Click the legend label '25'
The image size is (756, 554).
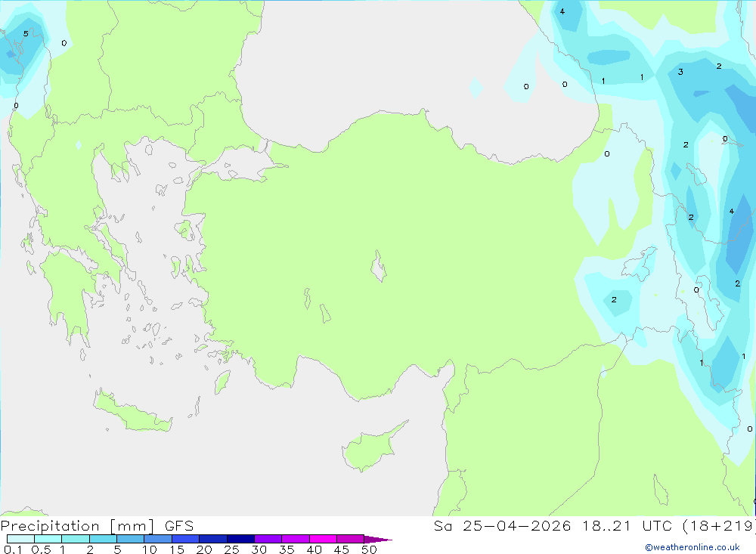tap(231, 549)
